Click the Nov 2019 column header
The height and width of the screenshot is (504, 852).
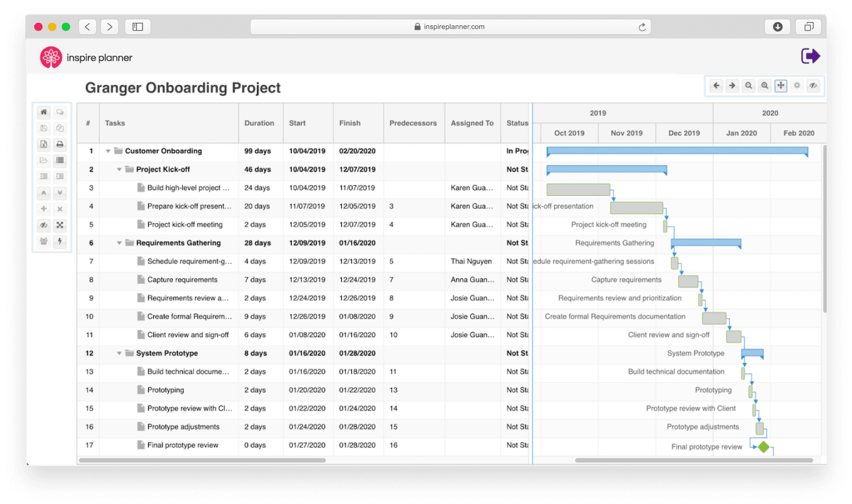point(626,133)
